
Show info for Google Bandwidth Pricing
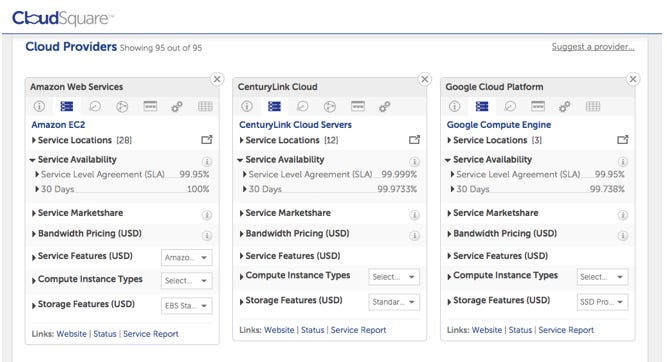click(x=623, y=236)
